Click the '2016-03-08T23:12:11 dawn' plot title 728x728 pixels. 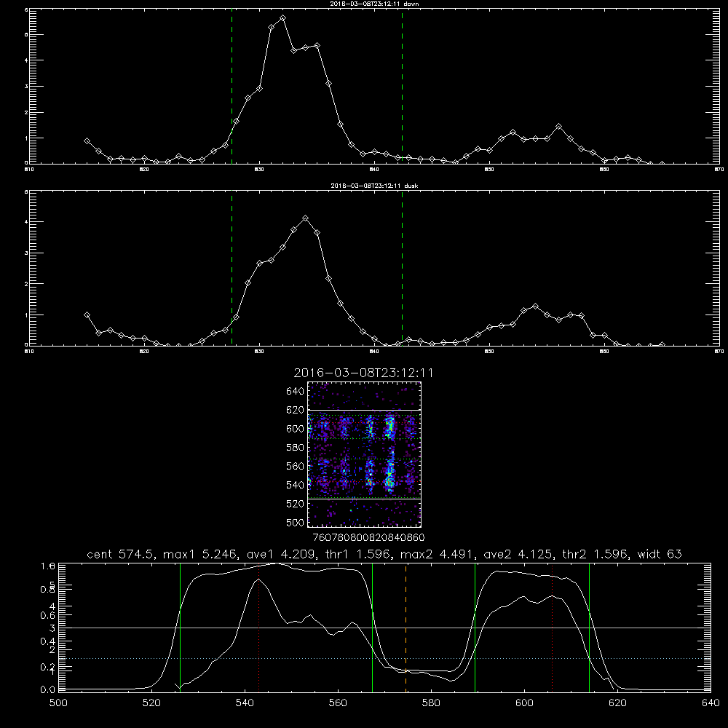coord(374,4)
